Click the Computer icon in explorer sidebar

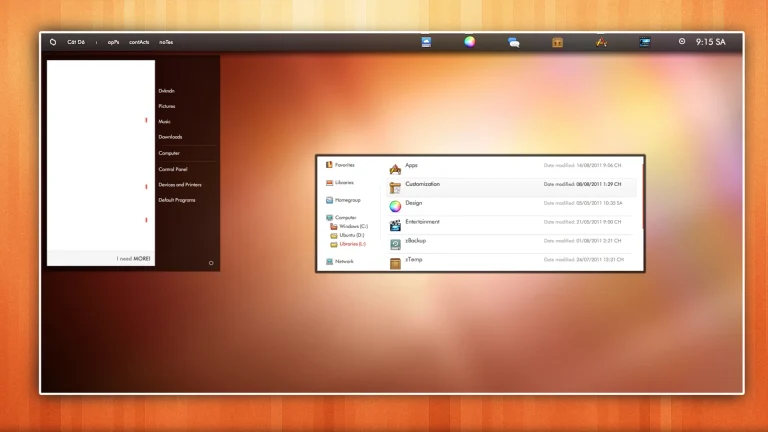(330, 217)
